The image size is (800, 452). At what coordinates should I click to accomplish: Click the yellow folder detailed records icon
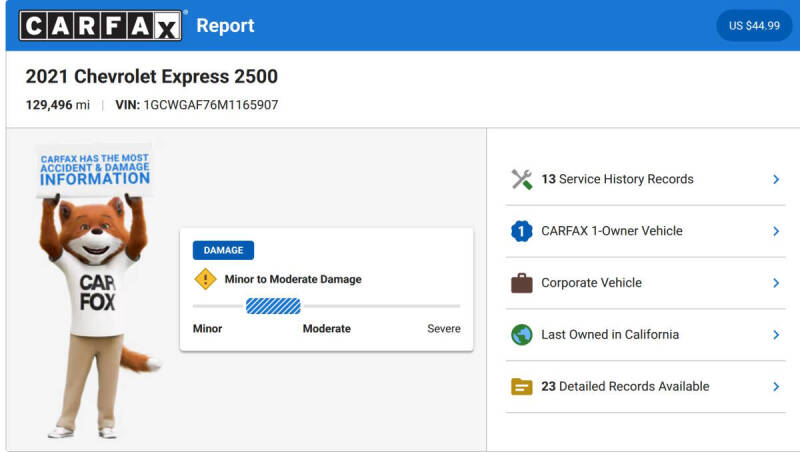[521, 387]
